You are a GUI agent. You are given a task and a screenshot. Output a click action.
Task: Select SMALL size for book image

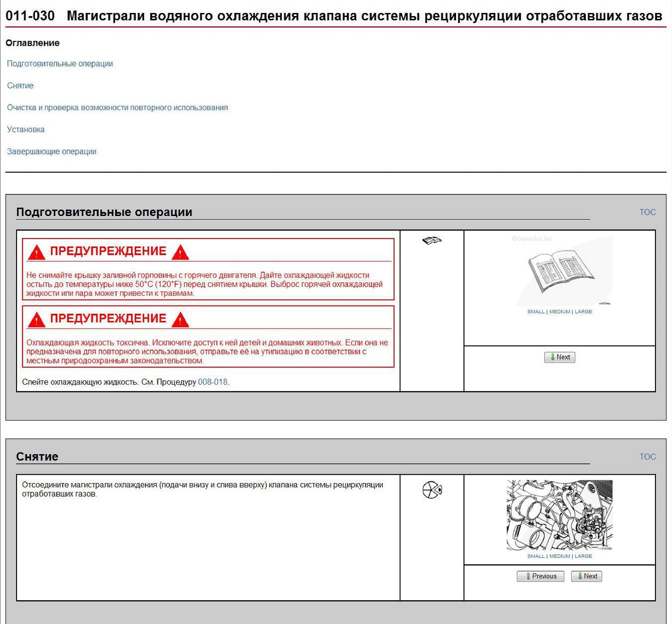point(536,312)
